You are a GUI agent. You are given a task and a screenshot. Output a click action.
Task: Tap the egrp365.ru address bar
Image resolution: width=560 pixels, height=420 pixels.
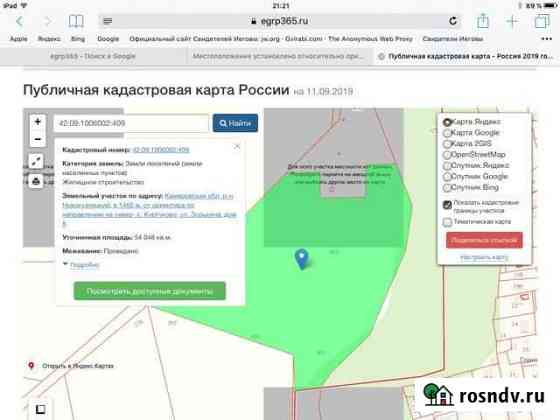pyautogui.click(x=280, y=21)
